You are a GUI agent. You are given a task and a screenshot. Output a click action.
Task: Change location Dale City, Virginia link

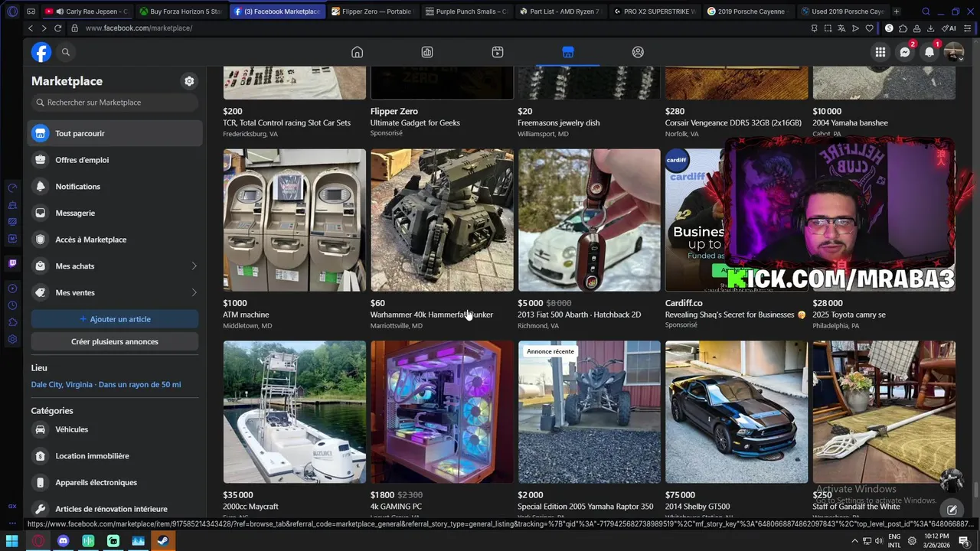coord(106,384)
